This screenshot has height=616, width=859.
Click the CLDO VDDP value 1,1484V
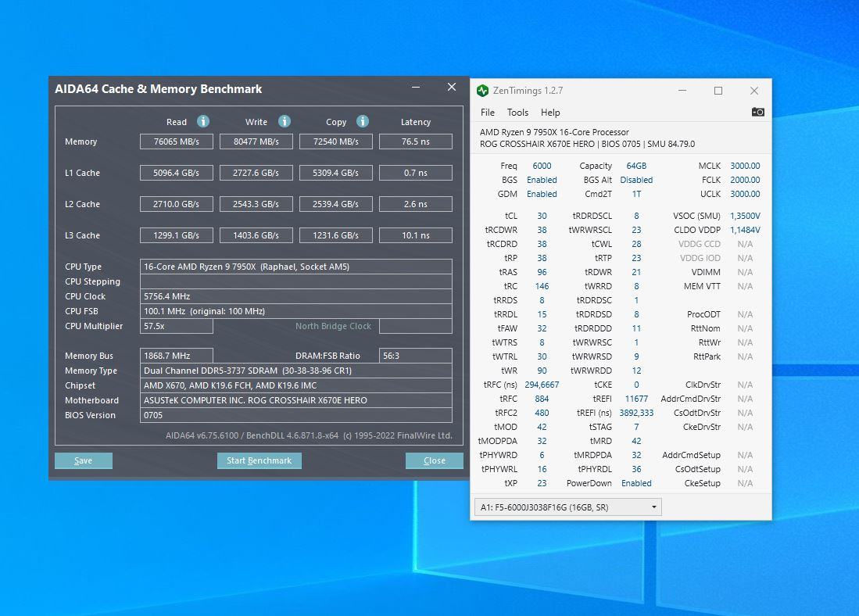click(x=745, y=230)
